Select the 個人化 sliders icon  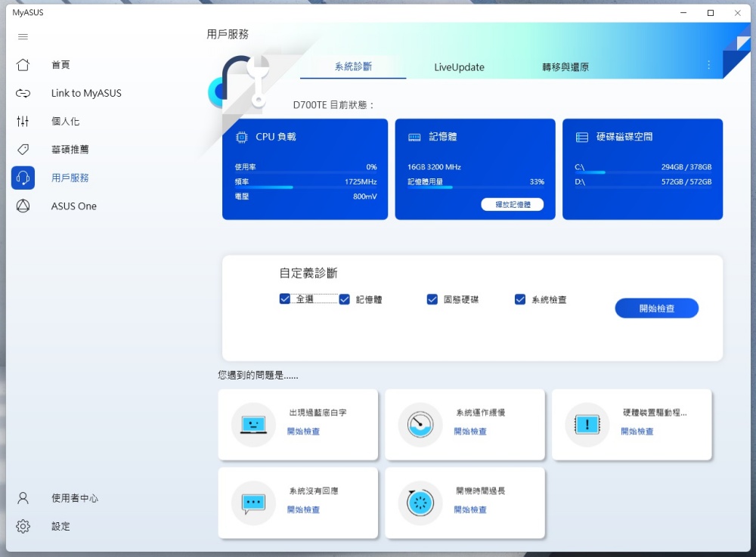[23, 121]
